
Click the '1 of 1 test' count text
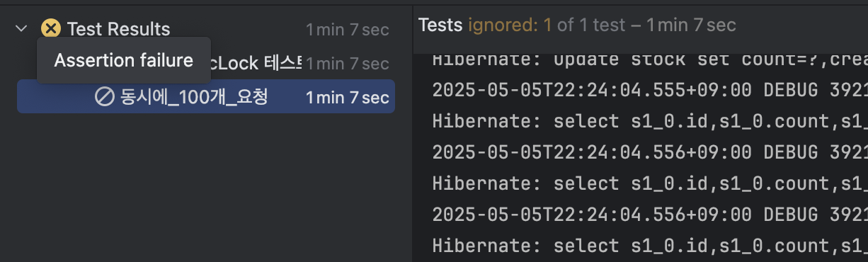click(593, 25)
